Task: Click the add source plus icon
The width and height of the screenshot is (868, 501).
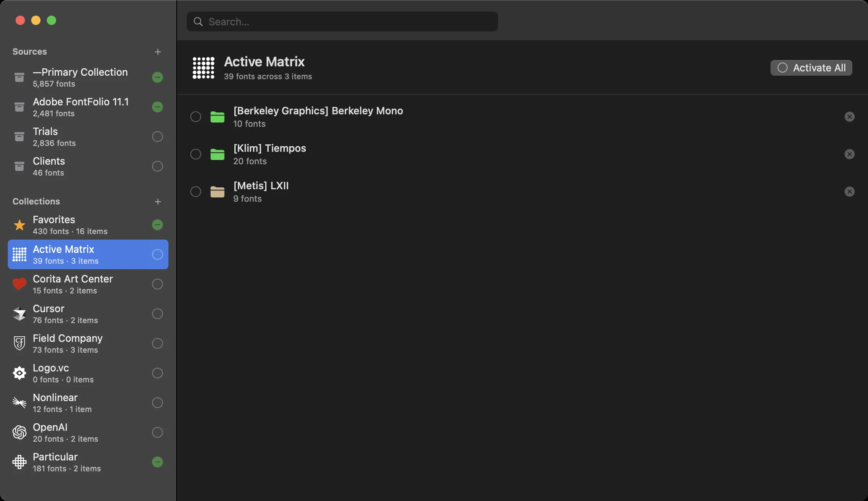Action: [158, 52]
